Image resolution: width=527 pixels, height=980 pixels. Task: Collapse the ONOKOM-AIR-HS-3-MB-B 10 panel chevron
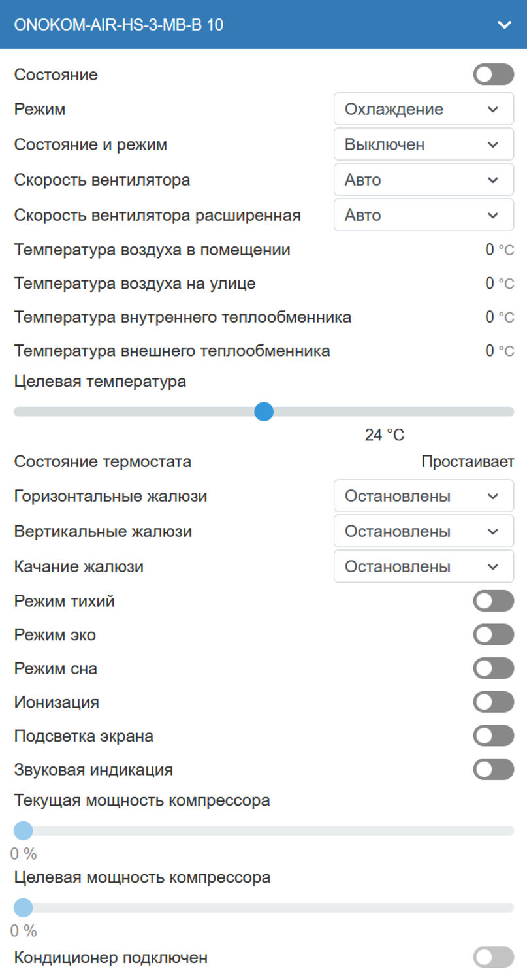click(503, 25)
